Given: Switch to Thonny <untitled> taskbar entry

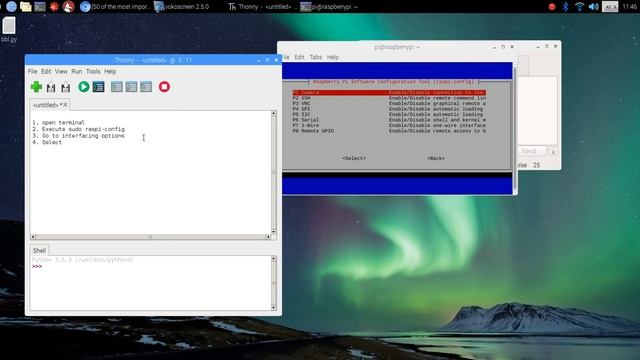Looking at the screenshot, I should (x=260, y=7).
